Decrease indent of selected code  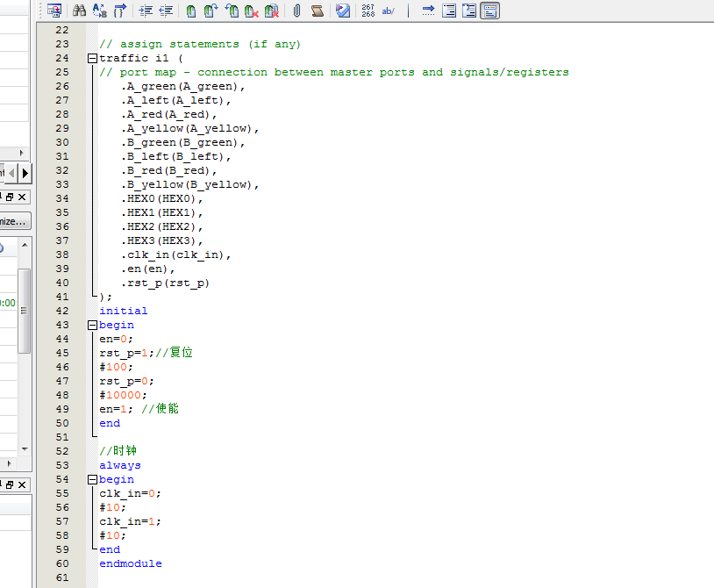coord(166,11)
